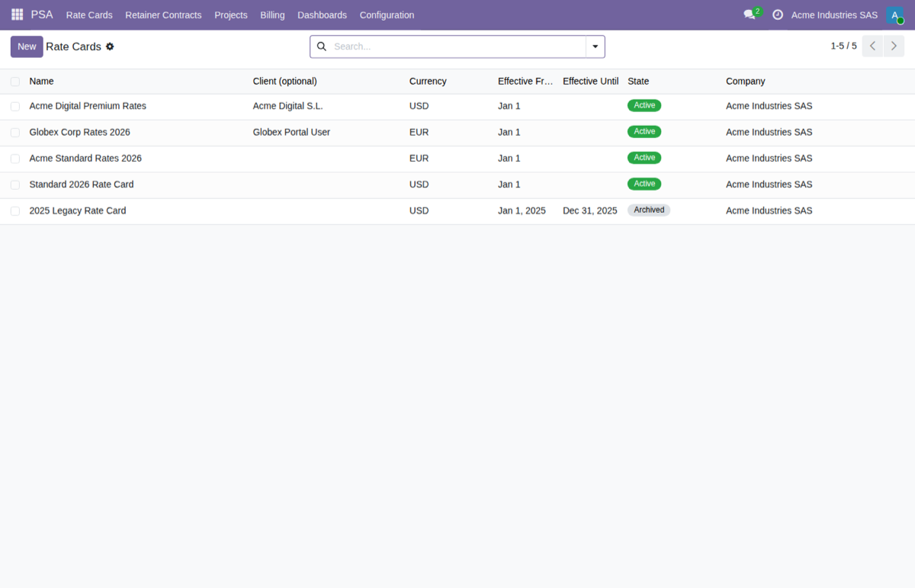
Task: Open the apps grid home menu
Action: [18, 14]
